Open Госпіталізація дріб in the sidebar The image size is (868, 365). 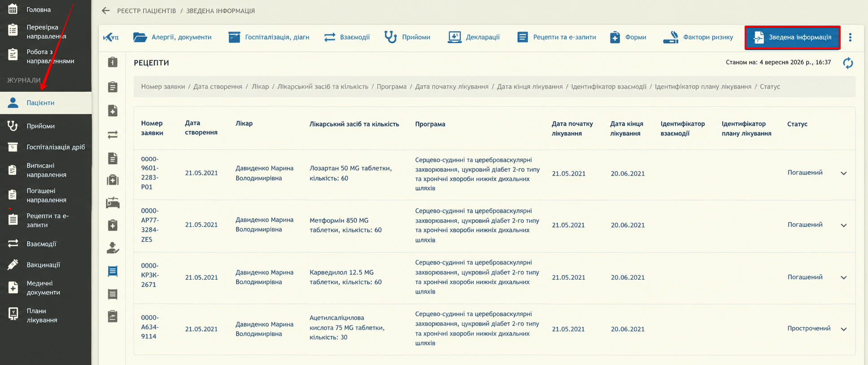coord(46,147)
